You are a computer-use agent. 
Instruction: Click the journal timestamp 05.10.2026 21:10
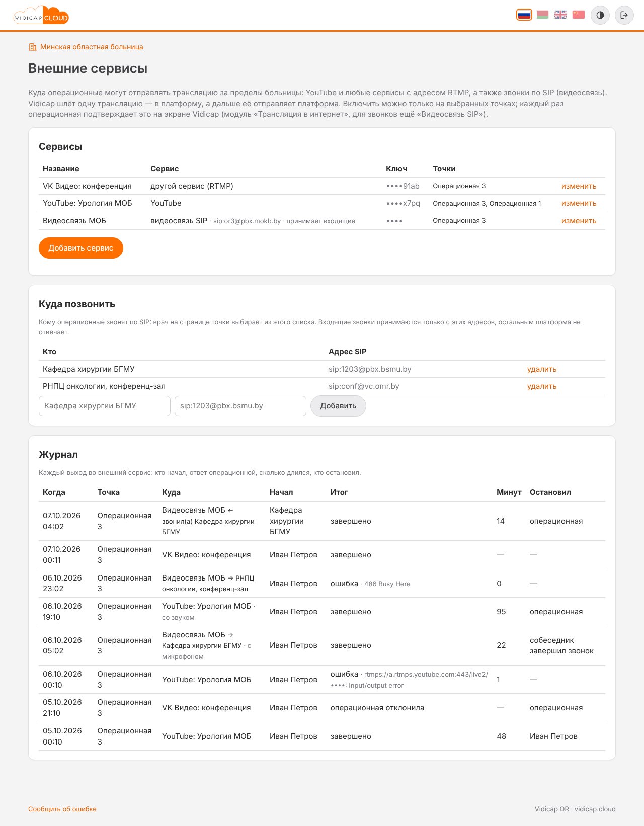[x=62, y=708]
